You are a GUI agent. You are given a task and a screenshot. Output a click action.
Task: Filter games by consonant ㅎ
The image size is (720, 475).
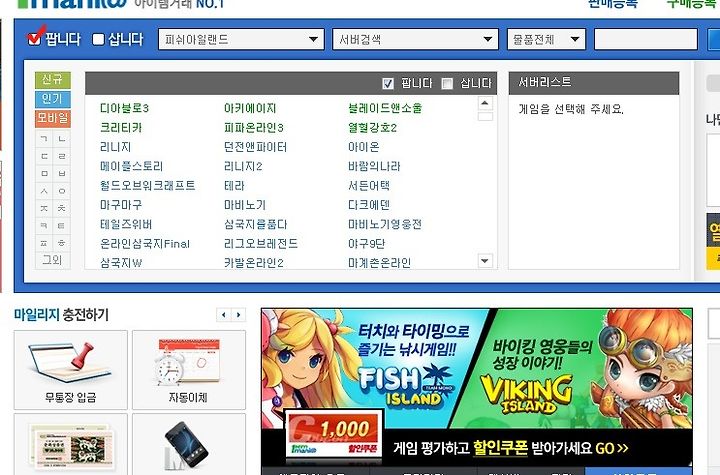pos(62,243)
